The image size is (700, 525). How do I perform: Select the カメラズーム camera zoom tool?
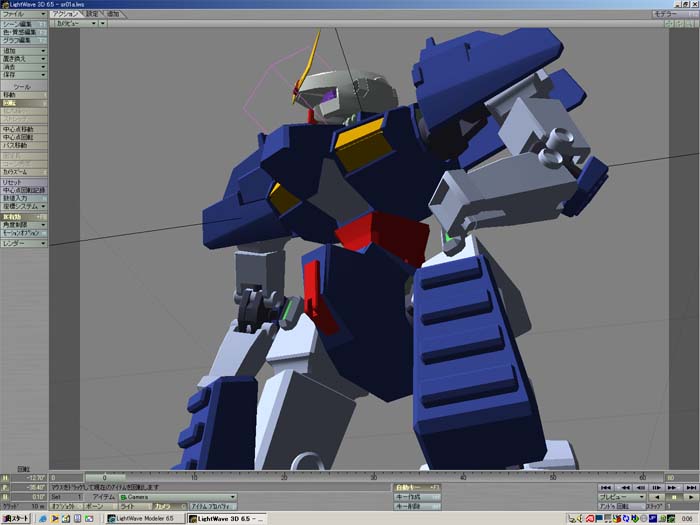pos(24,172)
